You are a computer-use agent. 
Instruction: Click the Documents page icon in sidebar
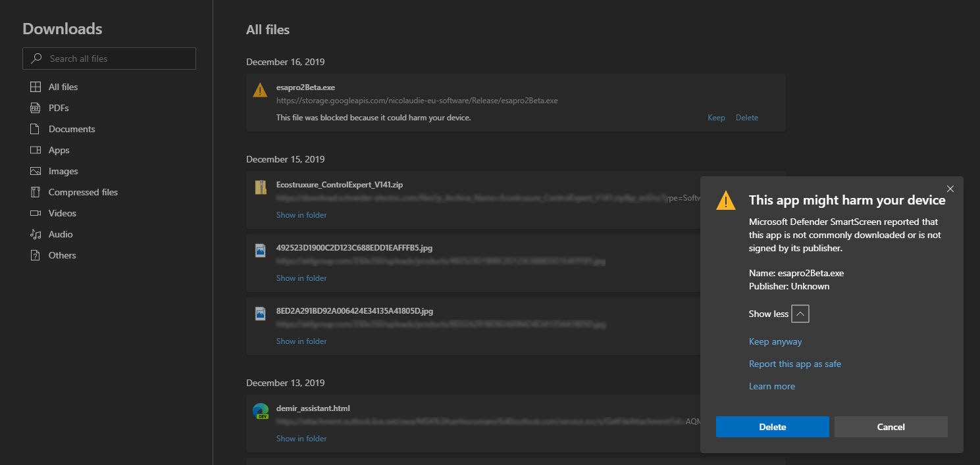(36, 129)
